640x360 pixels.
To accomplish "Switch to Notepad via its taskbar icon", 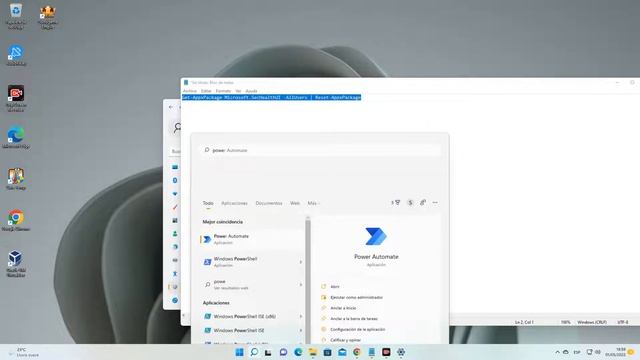I will tap(371, 352).
